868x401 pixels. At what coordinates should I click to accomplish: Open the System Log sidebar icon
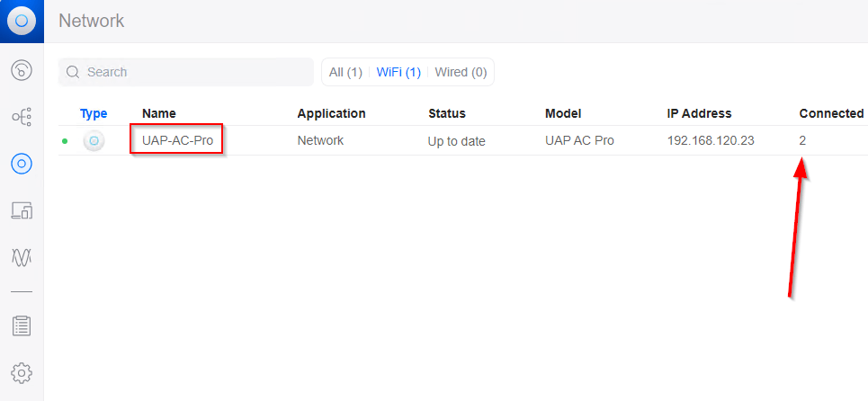coord(22,325)
